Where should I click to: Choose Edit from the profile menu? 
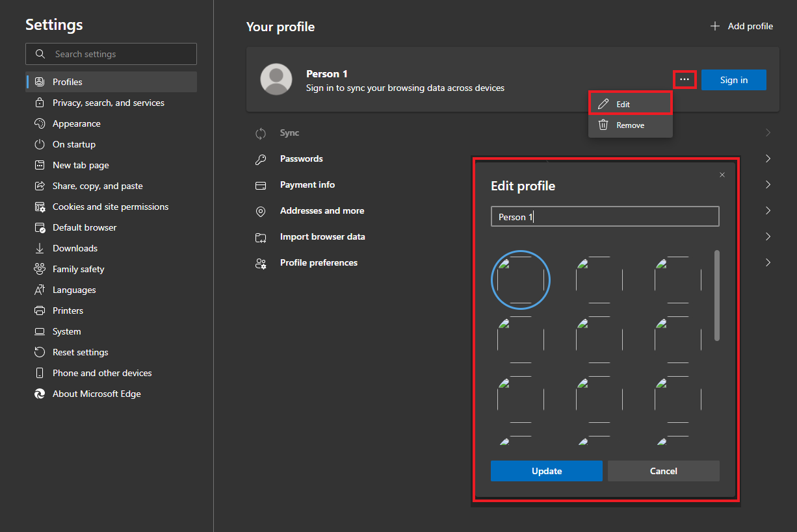(x=629, y=104)
